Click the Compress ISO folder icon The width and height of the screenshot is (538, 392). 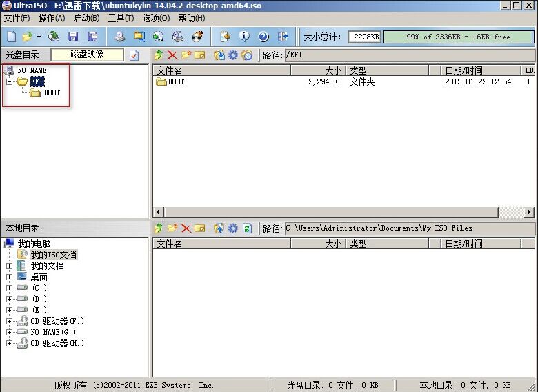point(139,37)
